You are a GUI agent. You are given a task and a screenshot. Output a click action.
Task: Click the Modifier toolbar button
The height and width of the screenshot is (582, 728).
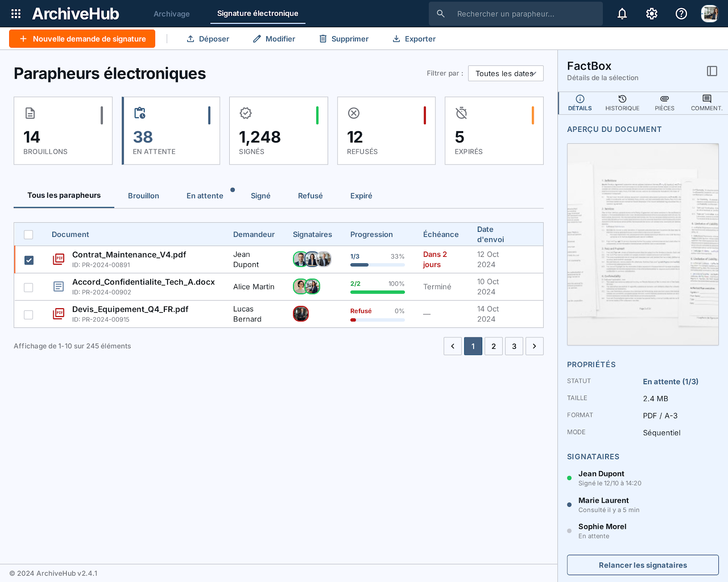click(x=274, y=39)
